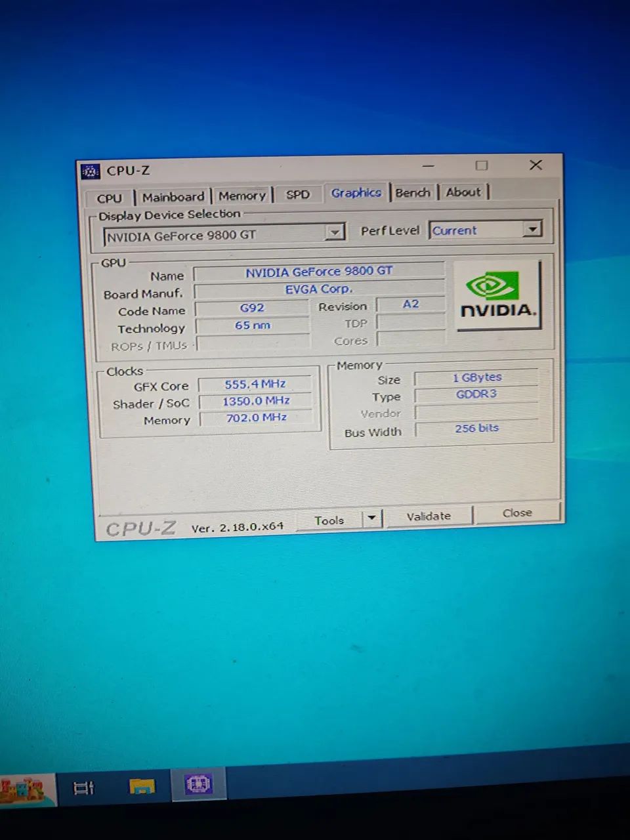Close CPU-Z with the X button

(x=535, y=165)
